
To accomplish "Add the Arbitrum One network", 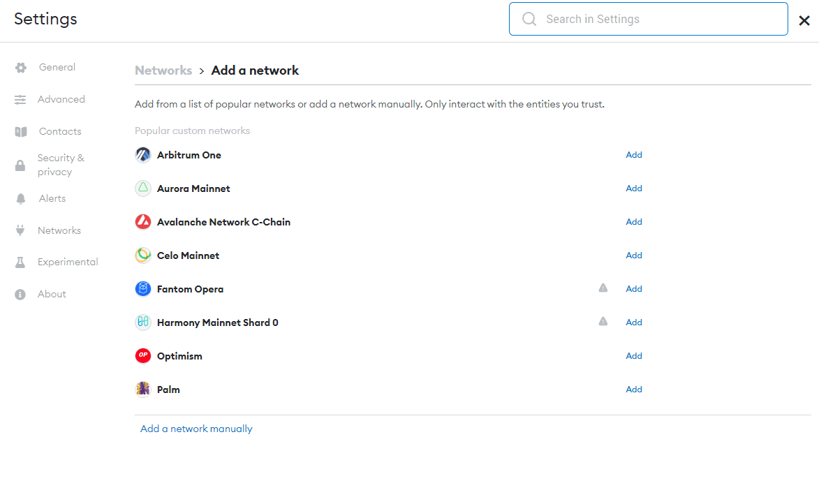I will (x=634, y=155).
